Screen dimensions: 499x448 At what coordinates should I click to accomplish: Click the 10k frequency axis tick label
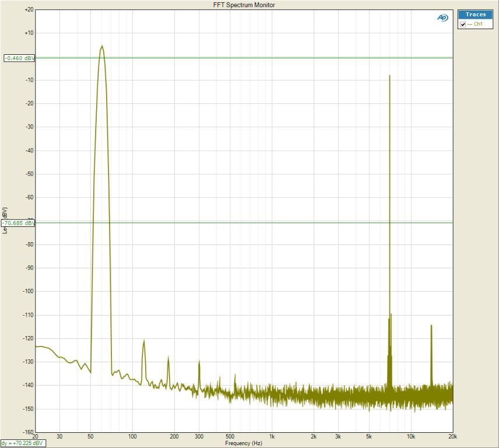click(411, 436)
